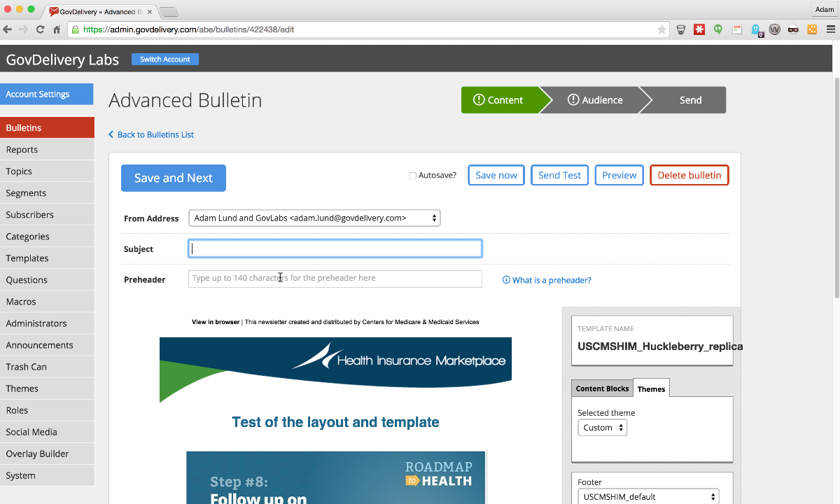This screenshot has width=840, height=504.
Task: Open the Pocket bucket extension icon
Action: [x=681, y=29]
